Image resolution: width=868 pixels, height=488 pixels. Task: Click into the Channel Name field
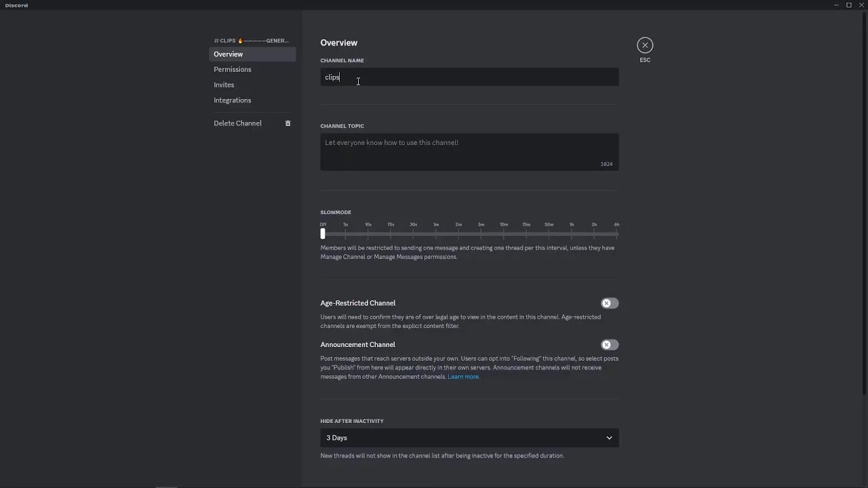click(469, 77)
